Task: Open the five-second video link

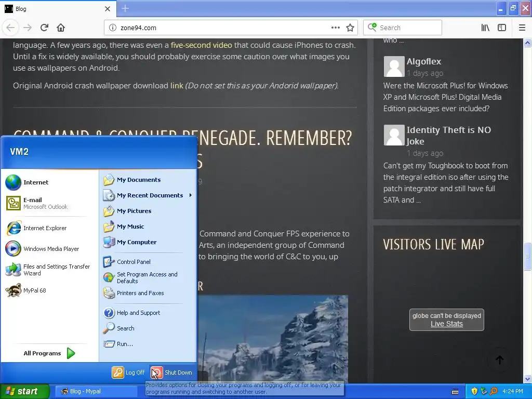Action: click(201, 45)
